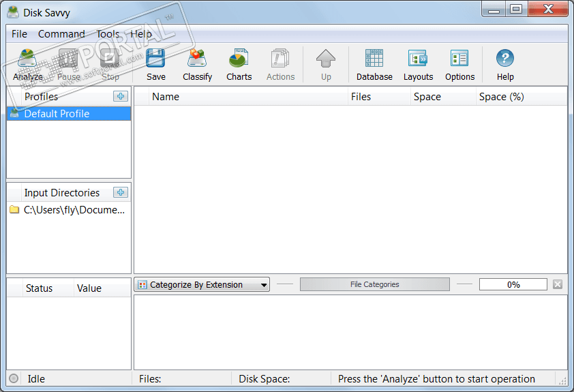Open the Tools menu
This screenshot has width=574, height=392.
[x=108, y=34]
